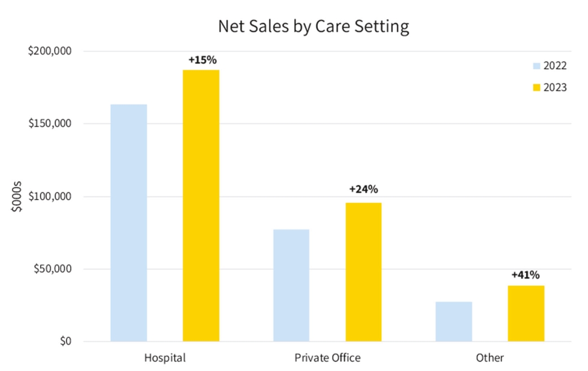588x371 pixels.
Task: Click the Hospital 2023 yellow bar
Action: [x=201, y=206]
